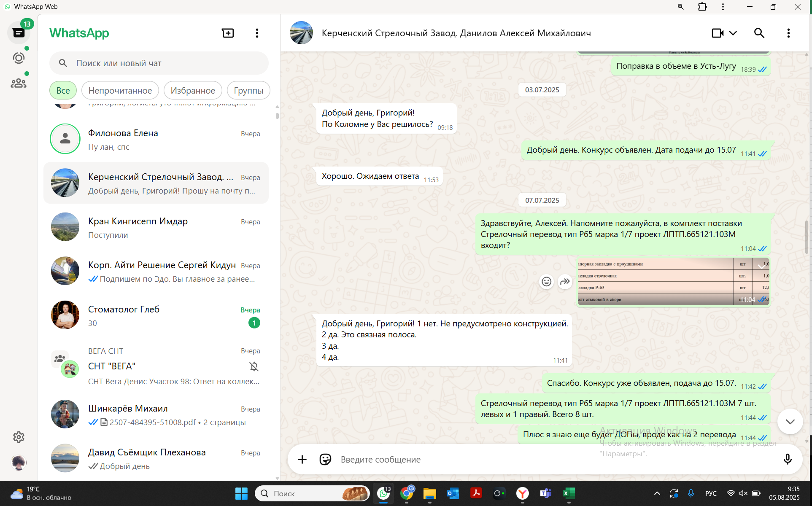
Task: Click the search or new chat field
Action: [x=159, y=63]
